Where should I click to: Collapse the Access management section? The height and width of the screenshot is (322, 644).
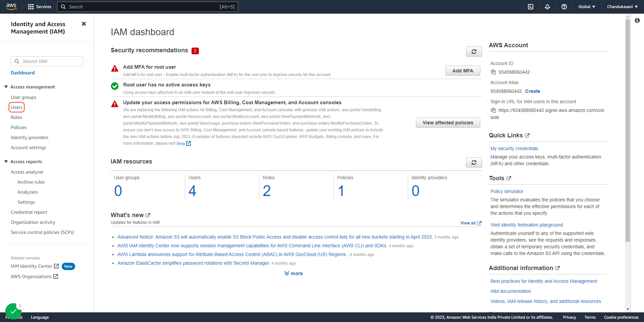(6, 87)
